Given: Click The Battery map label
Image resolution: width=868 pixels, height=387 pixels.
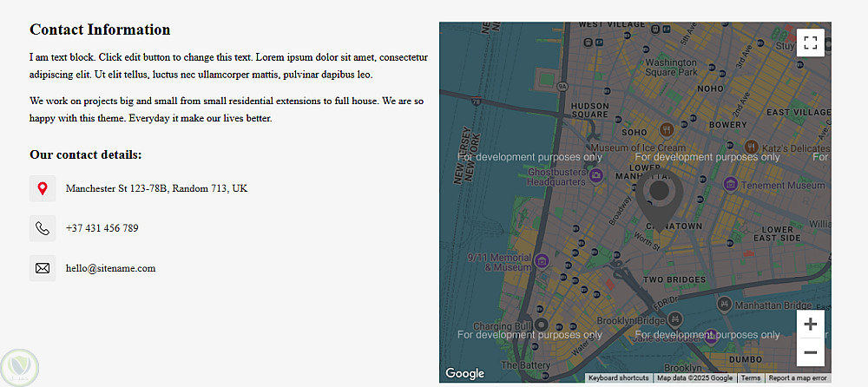Looking at the screenshot, I should (525, 365).
